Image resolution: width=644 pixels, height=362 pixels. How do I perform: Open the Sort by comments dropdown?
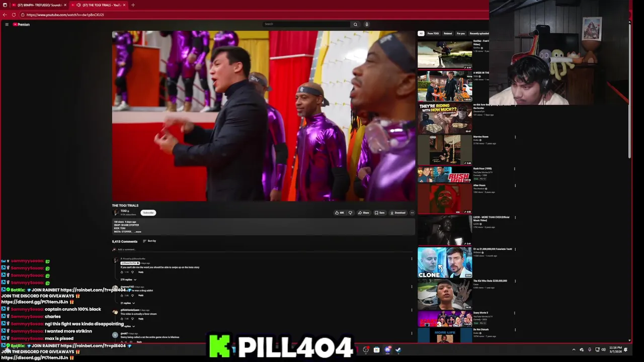click(x=149, y=241)
